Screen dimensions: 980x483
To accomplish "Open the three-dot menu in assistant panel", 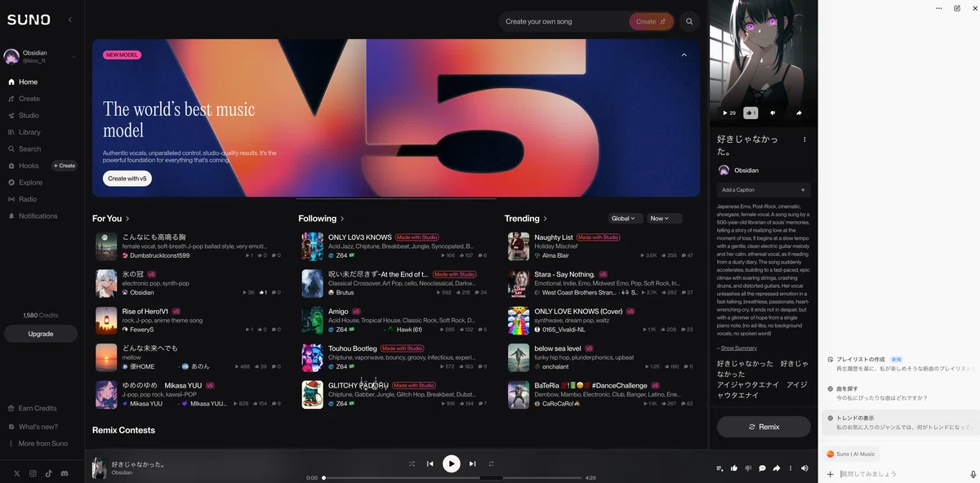I will tap(939, 8).
